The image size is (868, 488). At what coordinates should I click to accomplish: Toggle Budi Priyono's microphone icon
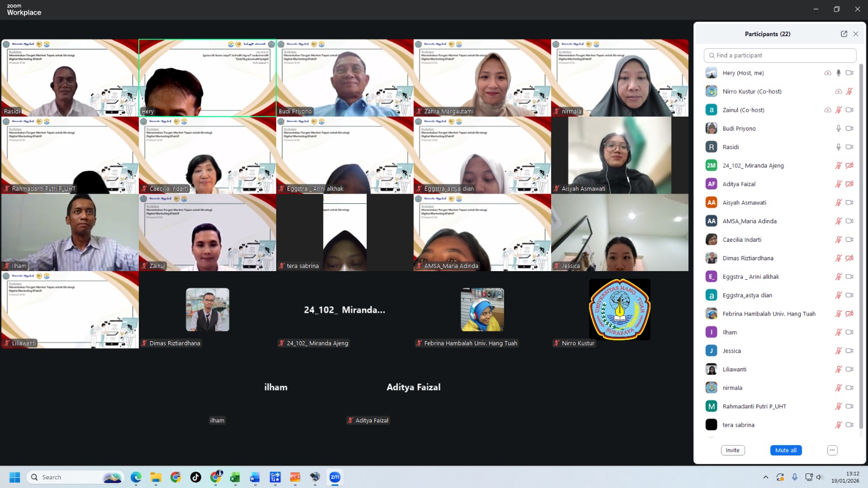coord(838,129)
